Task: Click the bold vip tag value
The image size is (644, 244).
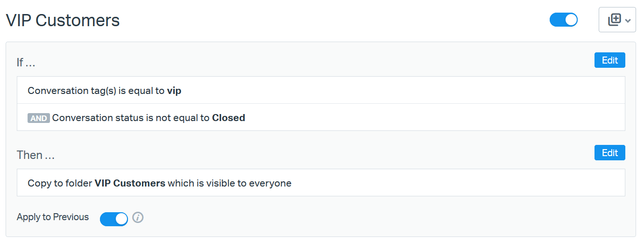Action: (x=174, y=91)
